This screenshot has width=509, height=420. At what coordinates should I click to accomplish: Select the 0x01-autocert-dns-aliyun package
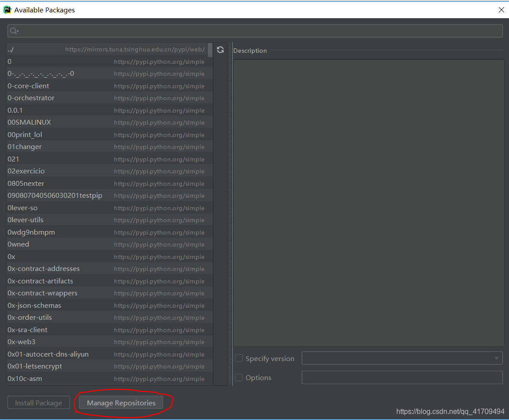click(x=110, y=354)
